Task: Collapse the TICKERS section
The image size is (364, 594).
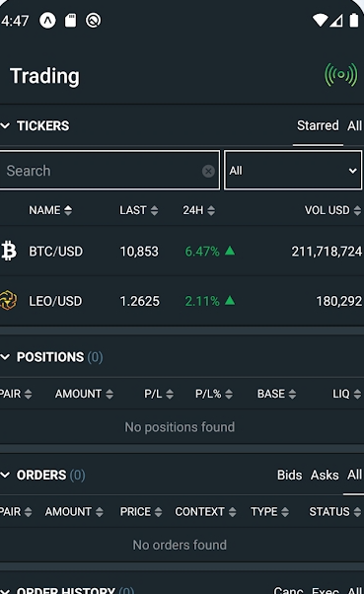Action: click(5, 125)
